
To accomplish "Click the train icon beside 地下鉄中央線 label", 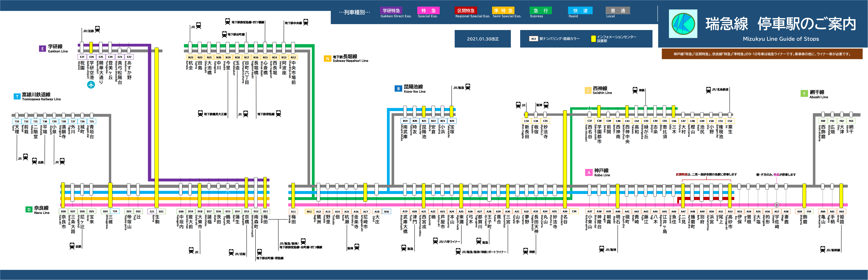I will (306, 22).
